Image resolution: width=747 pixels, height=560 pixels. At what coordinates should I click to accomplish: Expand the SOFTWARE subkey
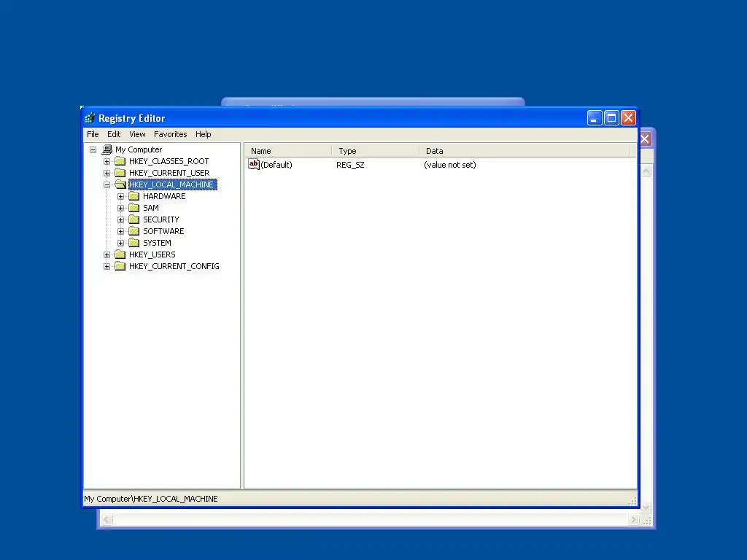120,231
